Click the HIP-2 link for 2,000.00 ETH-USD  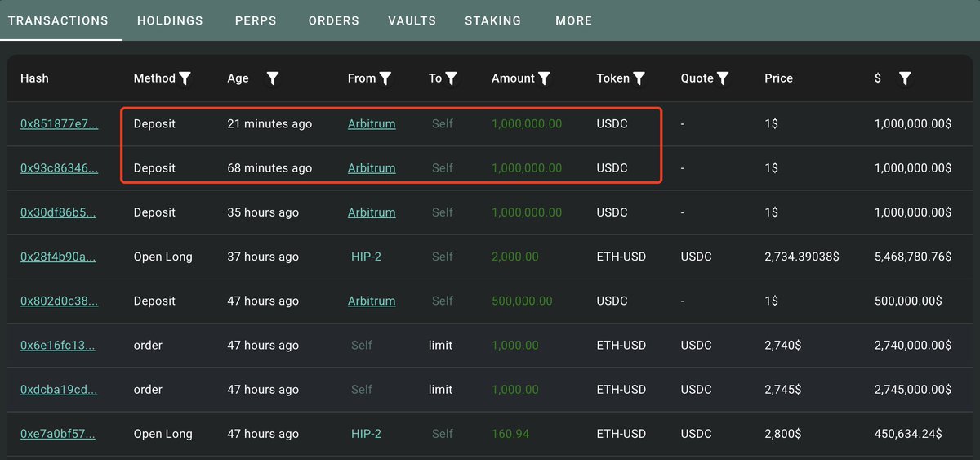coord(366,257)
